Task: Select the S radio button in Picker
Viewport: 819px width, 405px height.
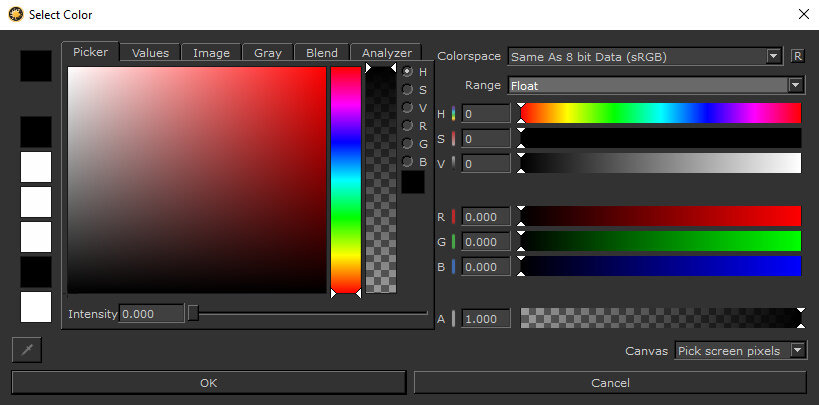Action: [408, 90]
